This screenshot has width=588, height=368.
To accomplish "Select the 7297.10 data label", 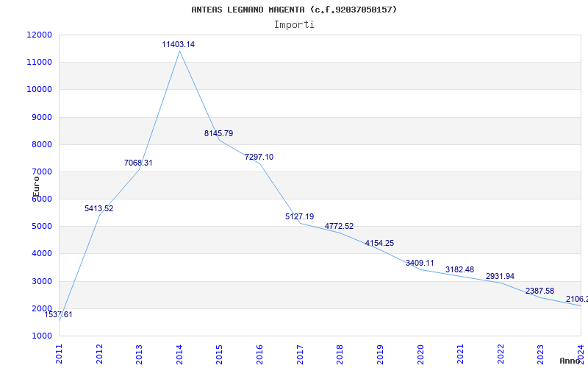I will coord(259,157).
